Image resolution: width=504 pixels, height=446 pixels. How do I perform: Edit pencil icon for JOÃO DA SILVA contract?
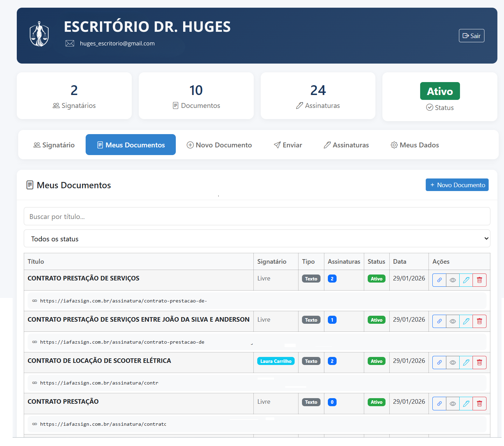coord(466,321)
